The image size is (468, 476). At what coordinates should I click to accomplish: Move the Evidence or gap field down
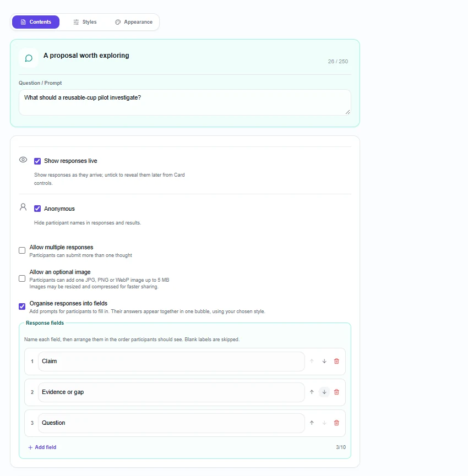[x=324, y=392]
